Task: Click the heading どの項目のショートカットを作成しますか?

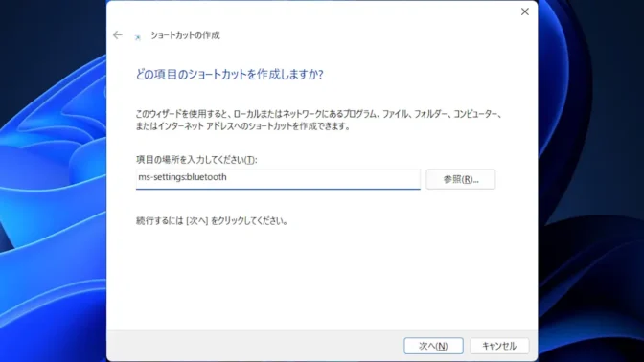Action: click(x=230, y=75)
